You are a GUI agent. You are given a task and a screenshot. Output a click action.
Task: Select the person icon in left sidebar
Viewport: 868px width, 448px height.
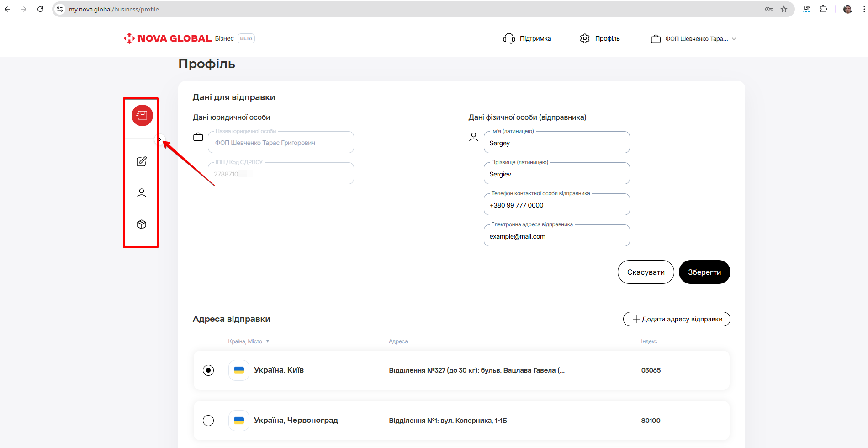coord(142,193)
